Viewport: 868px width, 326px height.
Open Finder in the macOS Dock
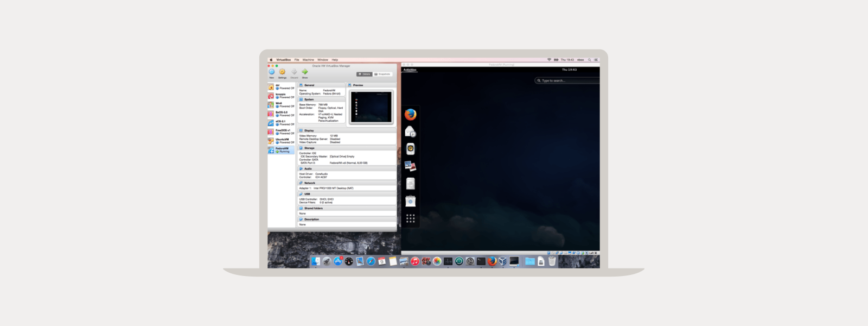click(x=316, y=261)
